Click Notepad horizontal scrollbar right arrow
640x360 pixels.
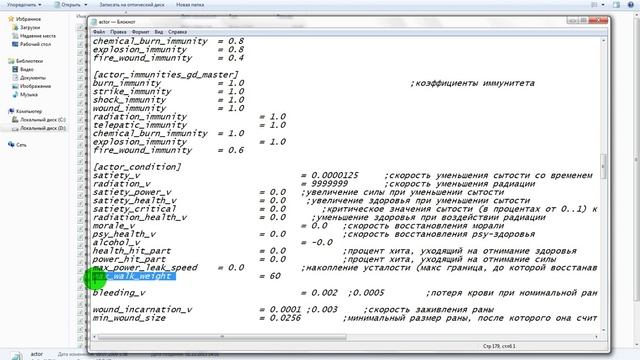596,337
